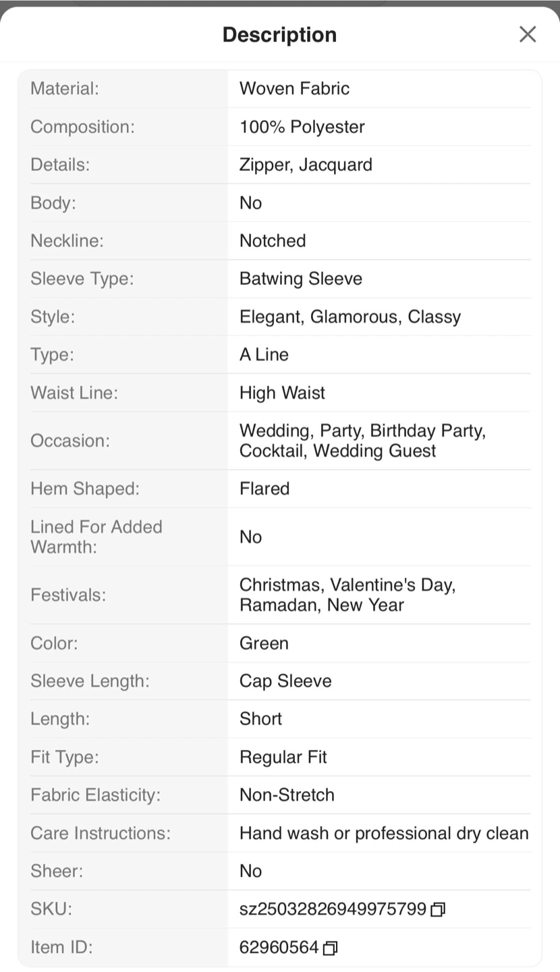
Task: Tap the Zipper, Jacquard details value
Action: click(306, 165)
